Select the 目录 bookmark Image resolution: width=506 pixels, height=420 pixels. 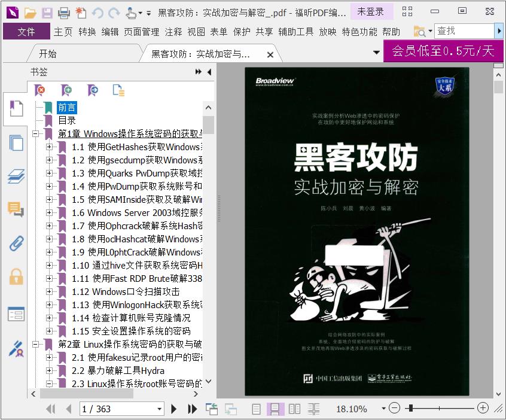67,120
